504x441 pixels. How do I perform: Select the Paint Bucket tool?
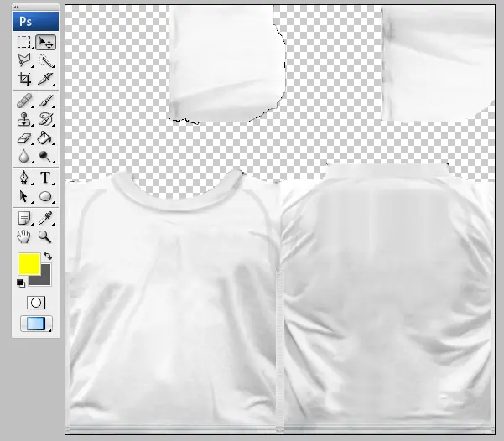pos(45,138)
